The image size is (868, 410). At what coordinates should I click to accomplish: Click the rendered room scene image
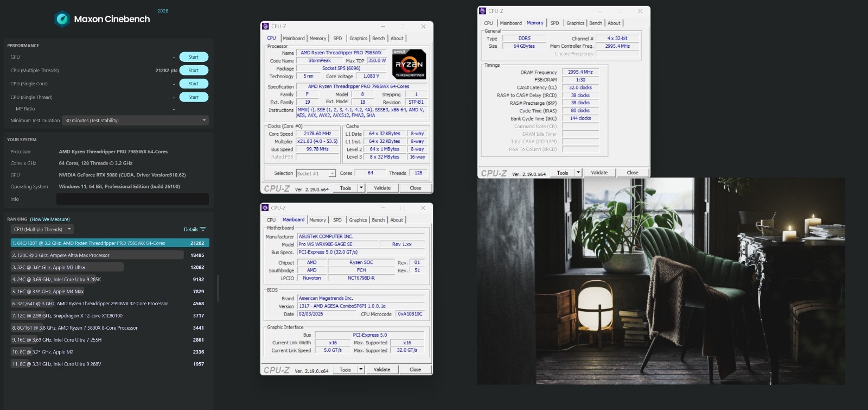661,281
